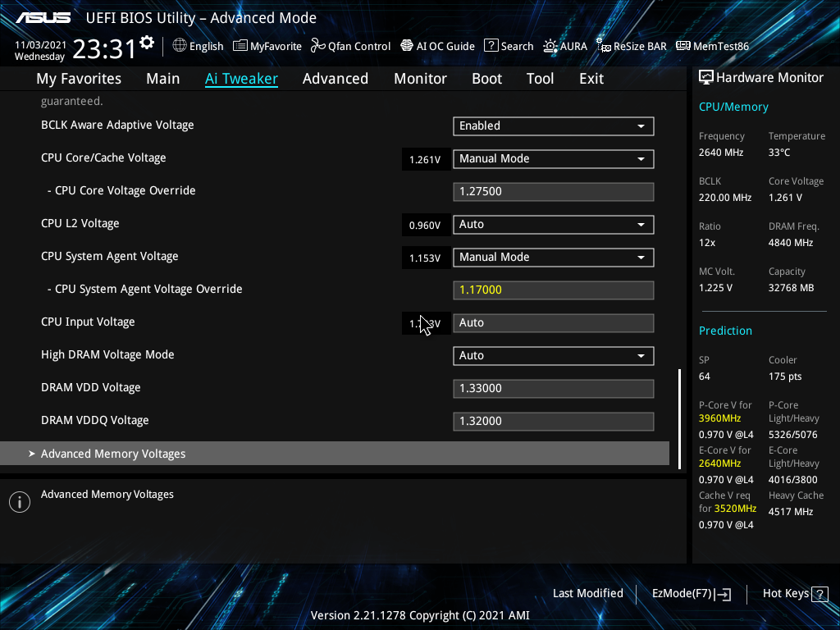Expand the Advanced Memory Voltages submenu
The image size is (840, 630).
pyautogui.click(x=335, y=454)
